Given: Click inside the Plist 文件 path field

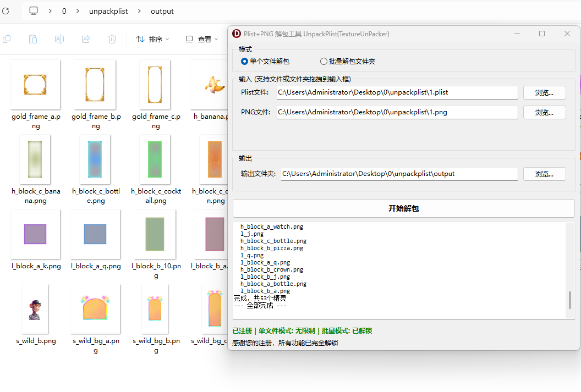Looking at the screenshot, I should coord(396,92).
